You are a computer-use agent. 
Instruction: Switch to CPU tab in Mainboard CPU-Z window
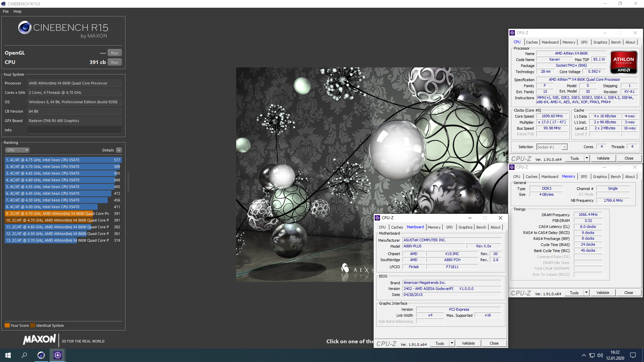click(382, 227)
